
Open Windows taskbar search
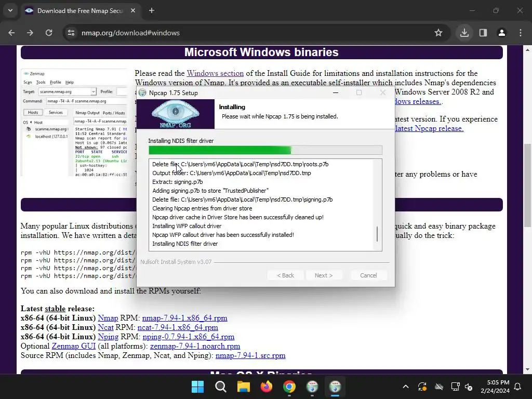point(220,387)
